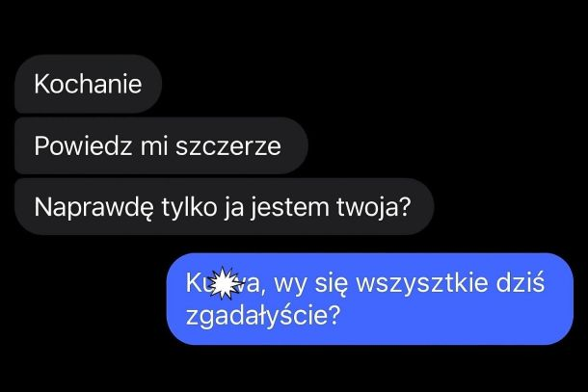588x392 pixels.
Task: Tap third gray bubble's blank area after 'twoja?'
Action: coord(422,206)
